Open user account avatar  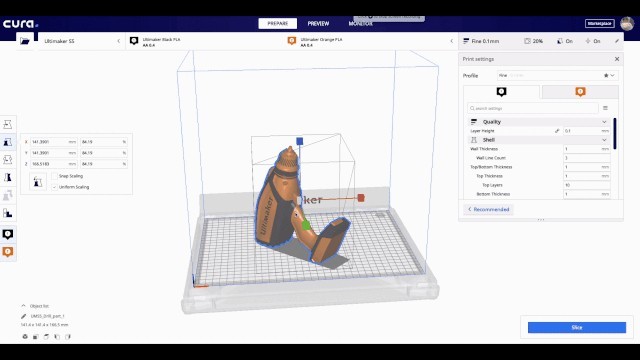627,24
